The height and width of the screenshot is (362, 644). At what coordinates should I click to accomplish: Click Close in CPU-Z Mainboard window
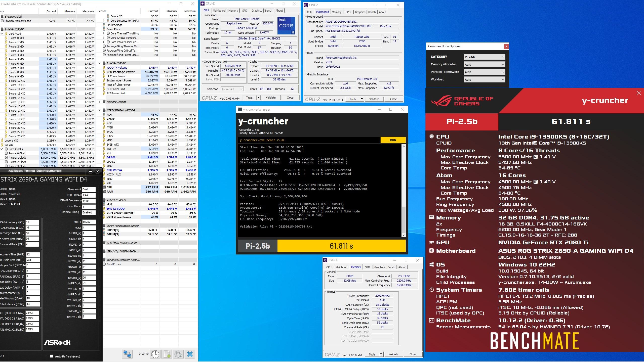pyautogui.click(x=393, y=99)
